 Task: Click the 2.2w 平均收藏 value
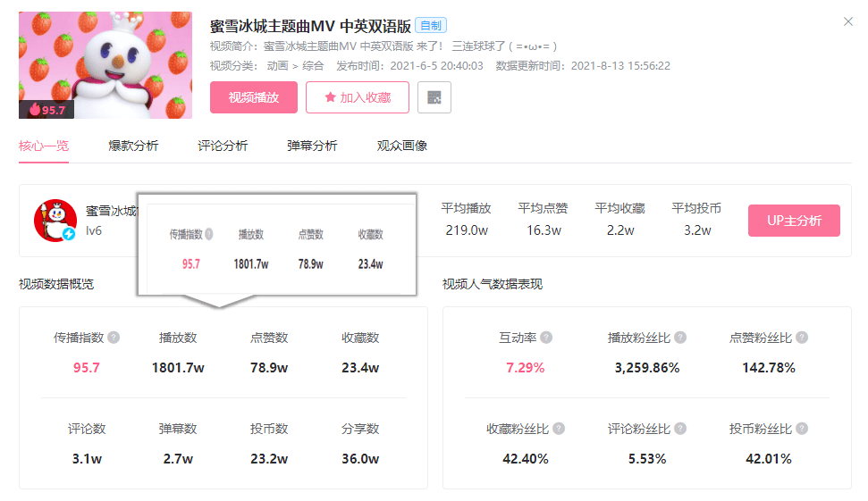(x=620, y=230)
